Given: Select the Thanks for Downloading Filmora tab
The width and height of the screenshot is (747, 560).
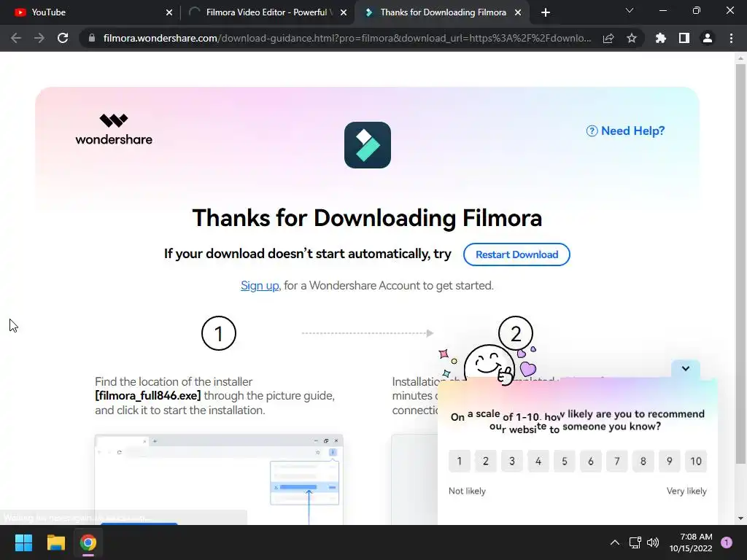Looking at the screenshot, I should 441,12.
